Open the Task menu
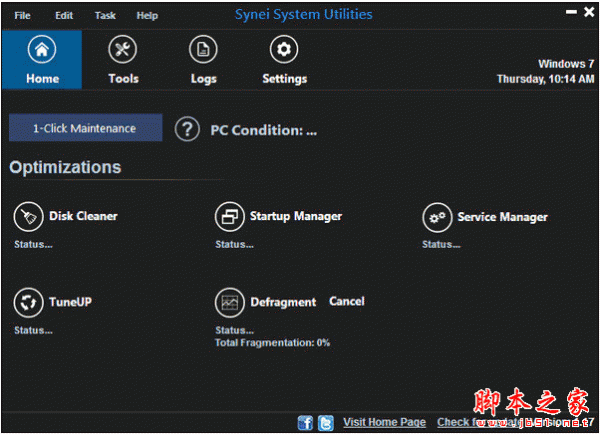The image size is (600, 434). click(105, 16)
